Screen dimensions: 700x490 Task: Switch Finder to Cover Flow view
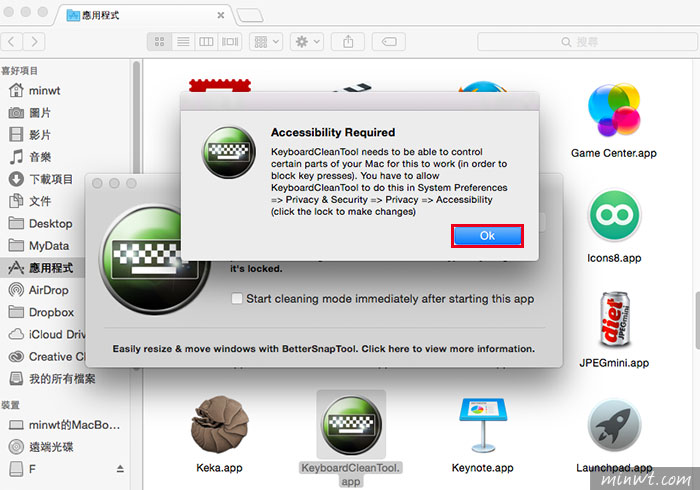pos(230,42)
